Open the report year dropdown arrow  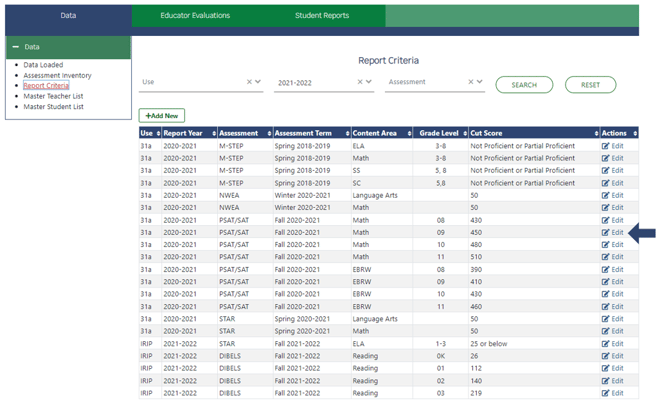(369, 82)
